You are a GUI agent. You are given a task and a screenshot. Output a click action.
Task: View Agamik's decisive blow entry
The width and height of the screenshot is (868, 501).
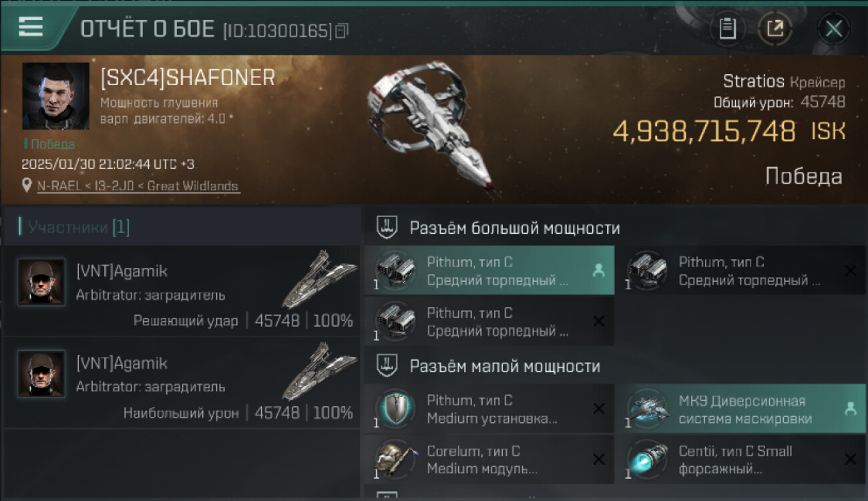tap(182, 291)
